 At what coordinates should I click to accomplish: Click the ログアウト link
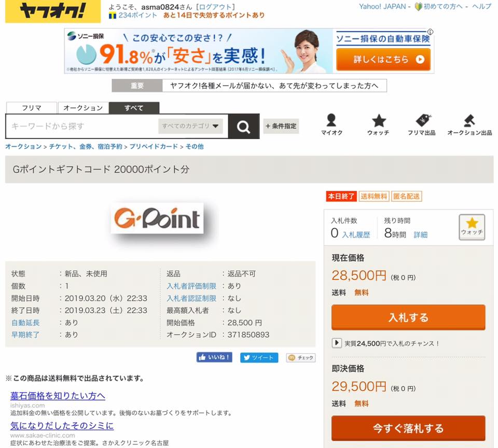click(216, 7)
